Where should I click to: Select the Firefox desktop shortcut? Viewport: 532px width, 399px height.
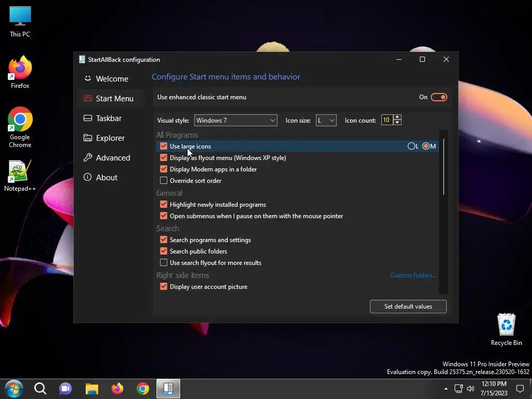tap(20, 72)
